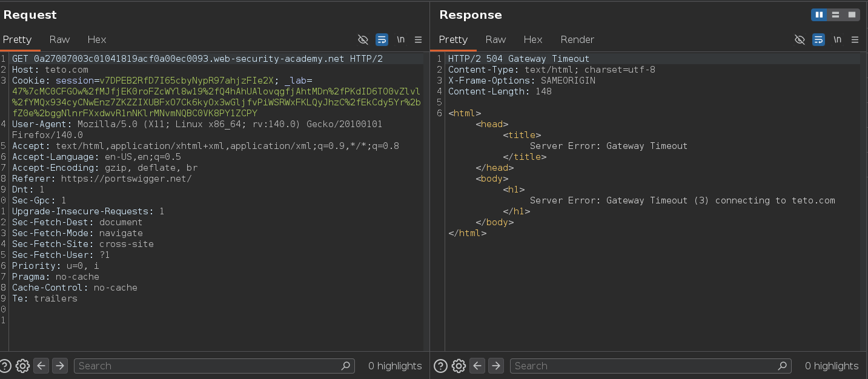Toggle hide non-printable characters in Request
Image resolution: width=868 pixels, height=379 pixels.
click(363, 39)
